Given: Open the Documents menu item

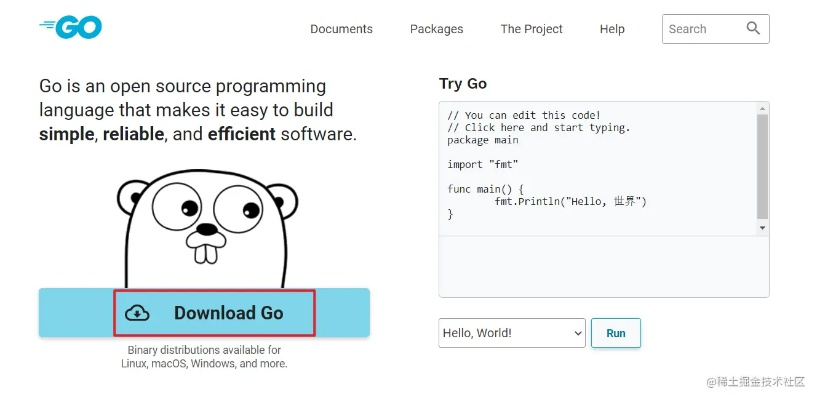Looking at the screenshot, I should pyautogui.click(x=341, y=29).
